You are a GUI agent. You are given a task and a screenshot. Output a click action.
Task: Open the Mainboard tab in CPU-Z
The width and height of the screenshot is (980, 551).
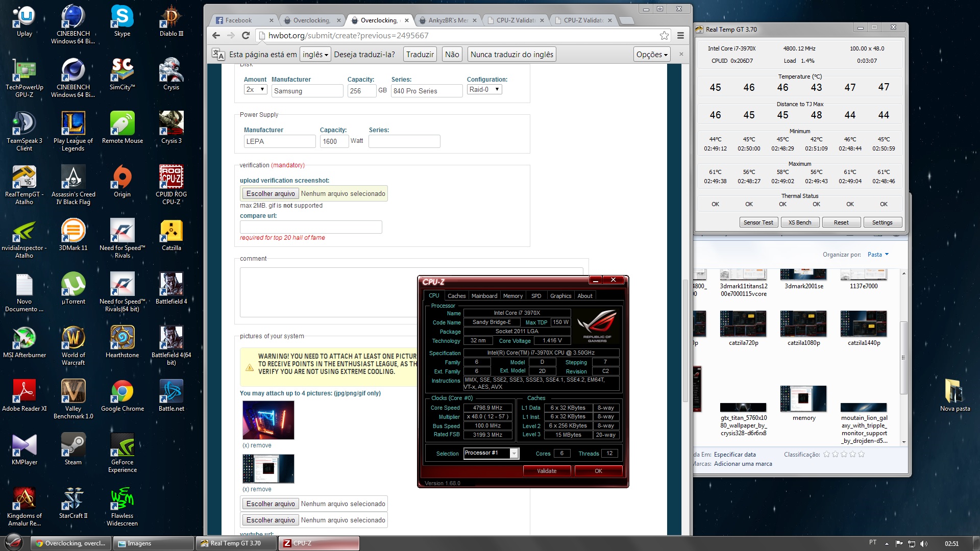pos(484,296)
